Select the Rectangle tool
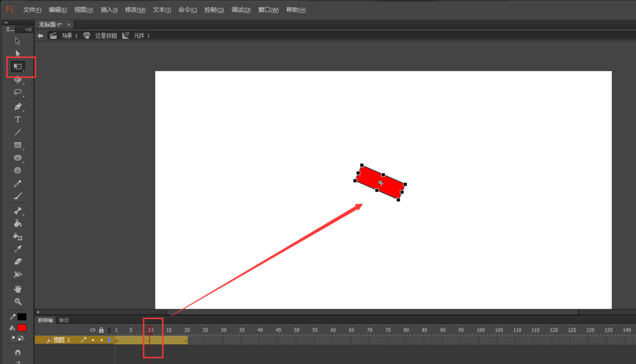Viewport: 636px width, 364px height. (x=17, y=145)
